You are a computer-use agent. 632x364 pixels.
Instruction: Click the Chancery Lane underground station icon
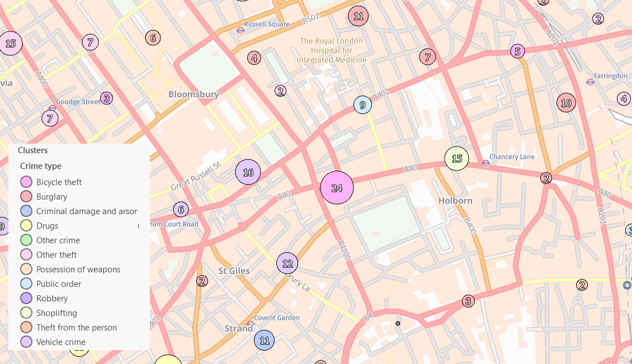tap(485, 163)
